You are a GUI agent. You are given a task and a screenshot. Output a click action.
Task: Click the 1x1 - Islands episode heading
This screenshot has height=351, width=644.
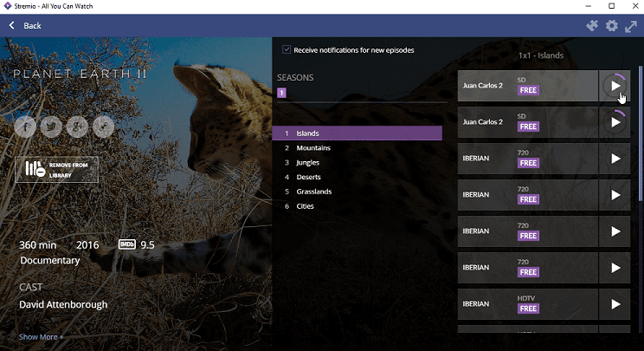click(541, 55)
